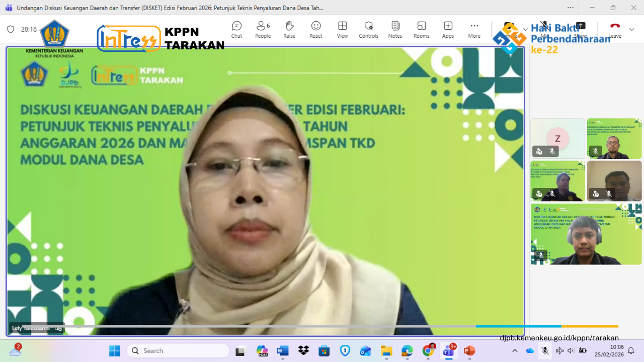Click the Windows taskbar Search box
Viewport: 644px width, 362px height.
(178, 350)
